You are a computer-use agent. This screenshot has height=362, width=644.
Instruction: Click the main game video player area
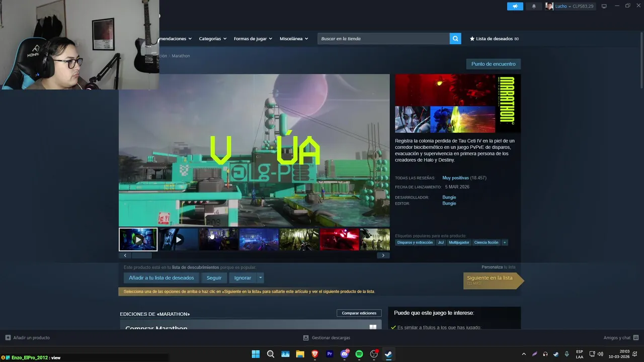pos(254,150)
